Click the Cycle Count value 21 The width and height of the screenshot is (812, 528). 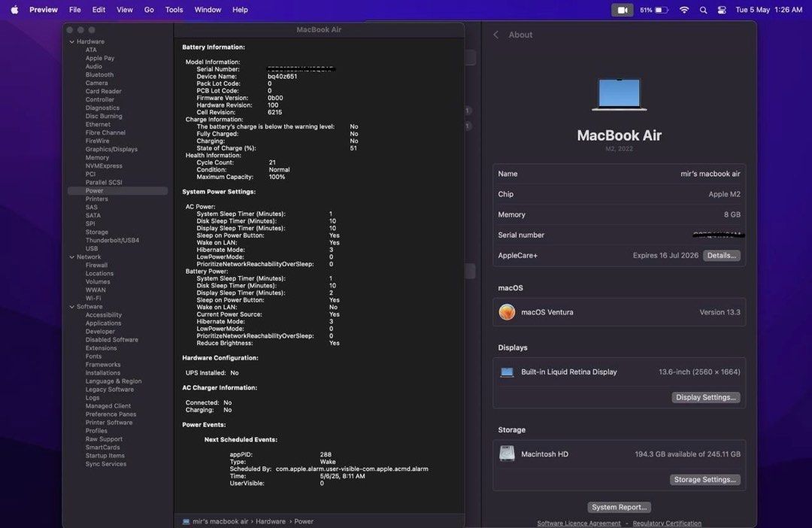pyautogui.click(x=272, y=162)
